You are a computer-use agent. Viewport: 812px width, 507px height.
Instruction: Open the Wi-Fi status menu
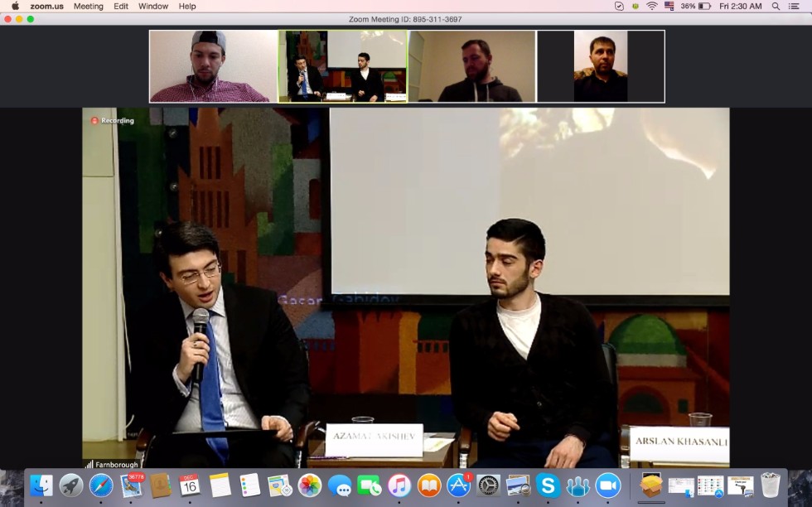652,6
